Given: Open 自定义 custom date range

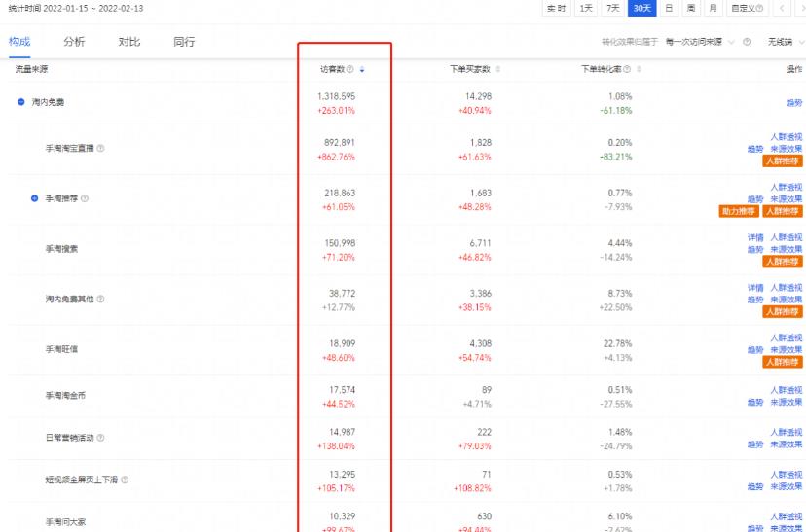Looking at the screenshot, I should (747, 8).
